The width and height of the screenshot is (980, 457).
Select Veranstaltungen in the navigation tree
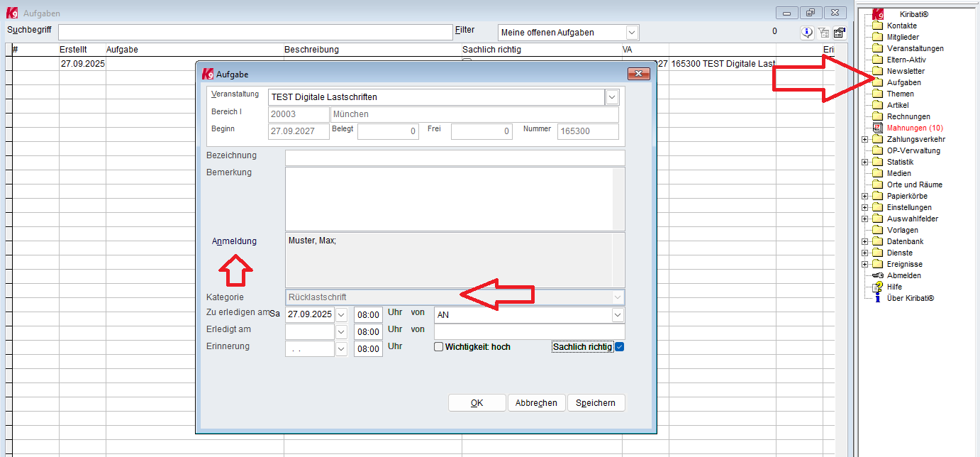915,48
